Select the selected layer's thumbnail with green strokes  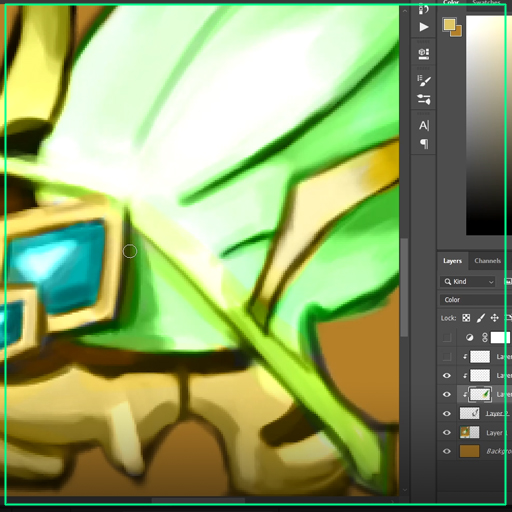pyautogui.click(x=480, y=395)
